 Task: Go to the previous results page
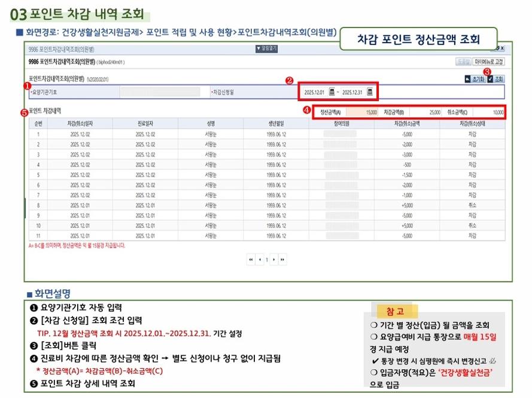[x=260, y=260]
